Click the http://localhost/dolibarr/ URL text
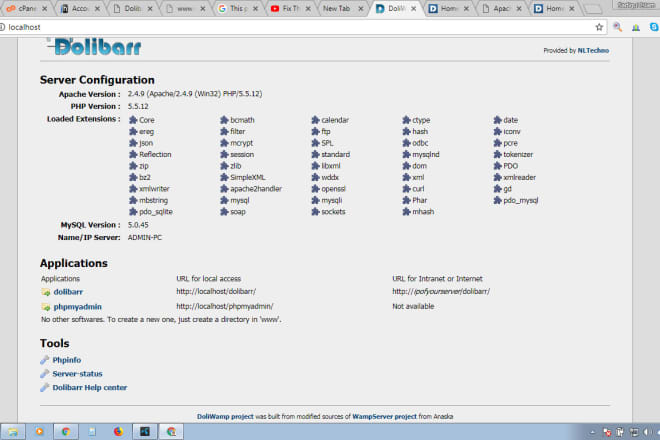 tap(216, 291)
